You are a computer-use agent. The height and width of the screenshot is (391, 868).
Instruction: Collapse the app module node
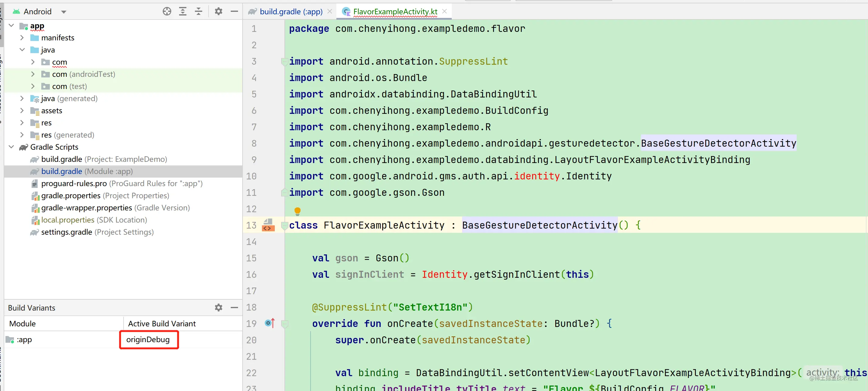(x=12, y=25)
